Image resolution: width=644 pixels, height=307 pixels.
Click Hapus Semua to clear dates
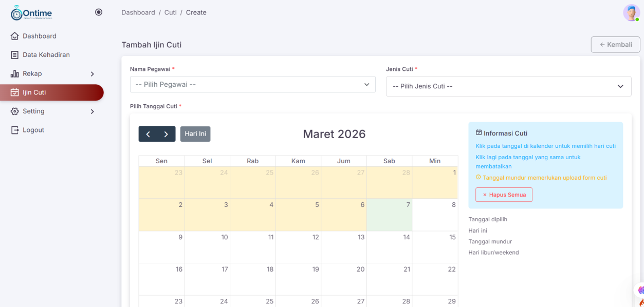504,195
